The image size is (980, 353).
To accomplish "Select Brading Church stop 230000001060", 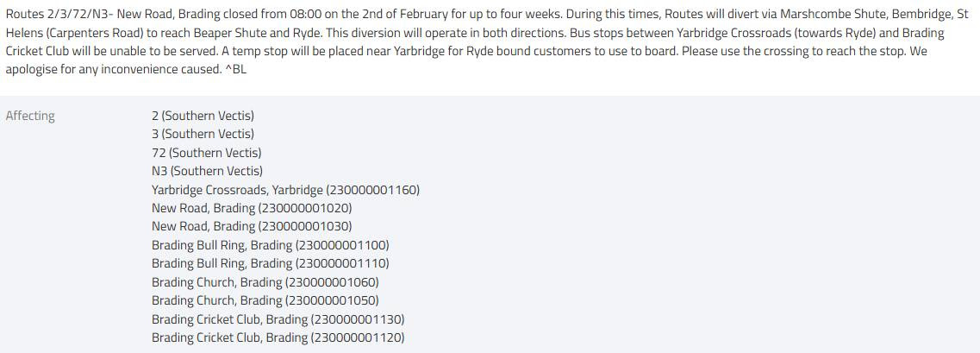I will pos(265,282).
